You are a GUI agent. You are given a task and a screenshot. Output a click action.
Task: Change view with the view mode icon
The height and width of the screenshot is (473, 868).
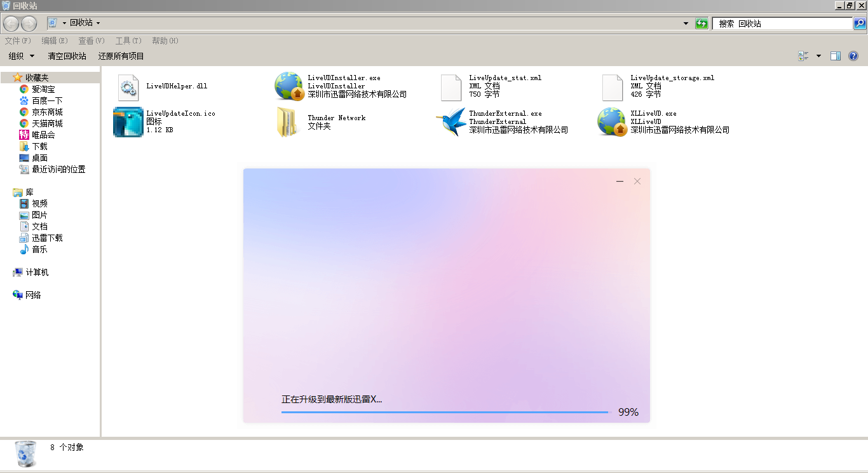coord(803,56)
